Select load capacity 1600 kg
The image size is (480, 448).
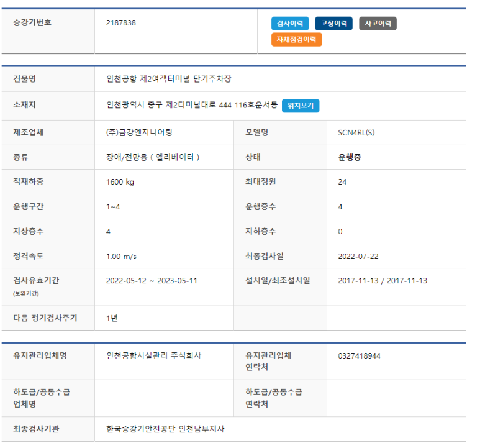pyautogui.click(x=120, y=182)
